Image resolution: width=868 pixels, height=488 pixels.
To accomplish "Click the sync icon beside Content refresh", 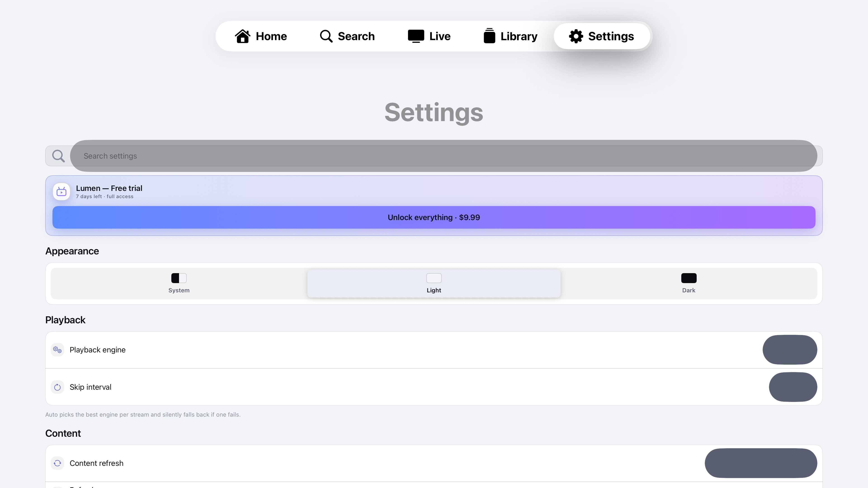I will [x=57, y=463].
